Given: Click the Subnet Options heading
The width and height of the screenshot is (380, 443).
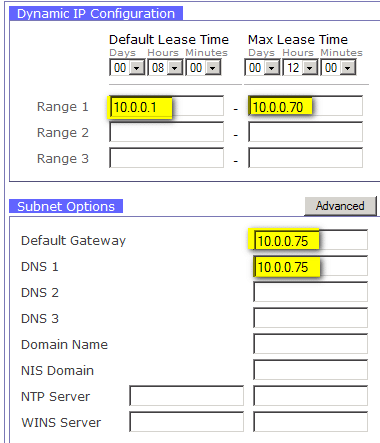Looking at the screenshot, I should point(66,206).
